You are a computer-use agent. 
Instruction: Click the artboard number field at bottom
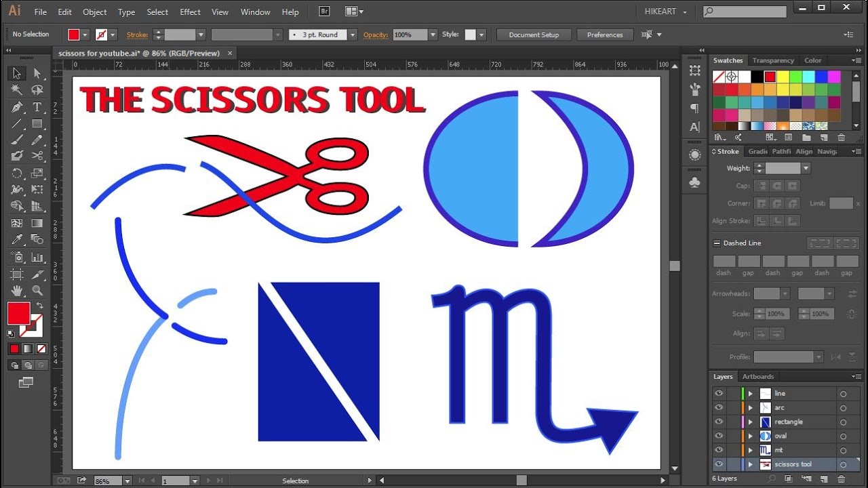[175, 481]
